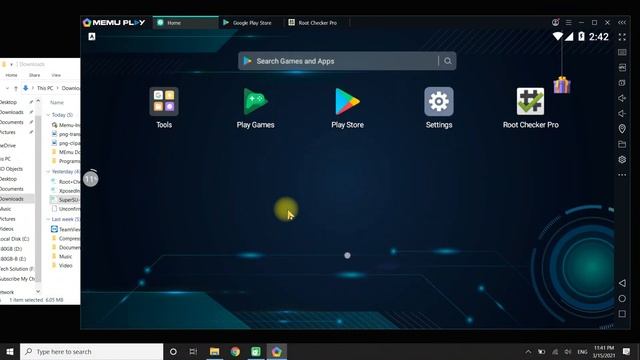This screenshot has height=360, width=640.
Task: Click the search magnifier icon
Action: 448,61
